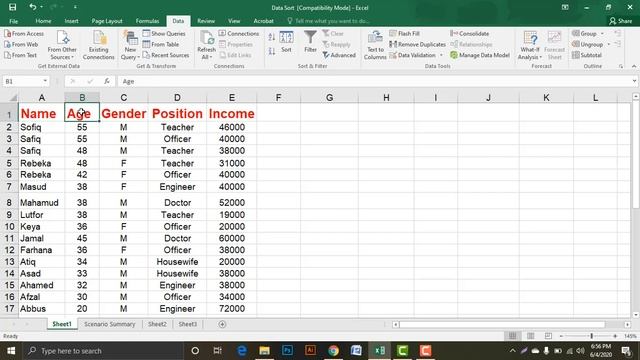Click the horizontal scrollbar
640x360 pixels.
click(x=502, y=324)
